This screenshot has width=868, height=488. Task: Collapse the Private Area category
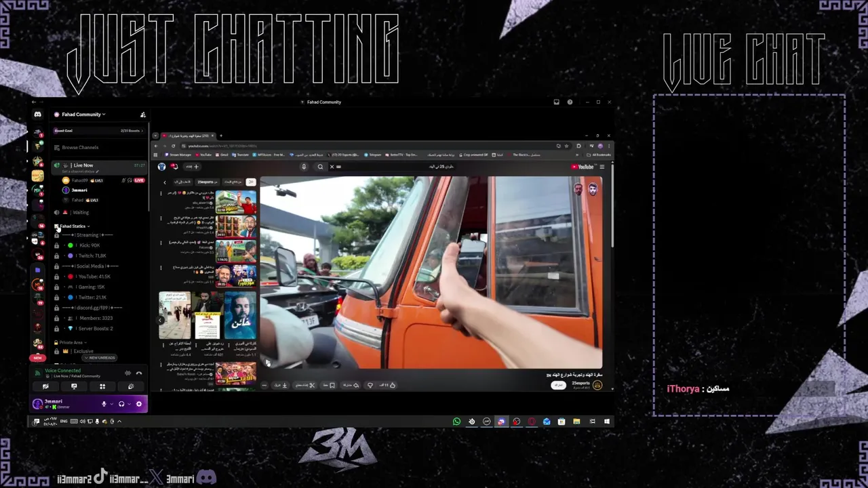[71, 343]
